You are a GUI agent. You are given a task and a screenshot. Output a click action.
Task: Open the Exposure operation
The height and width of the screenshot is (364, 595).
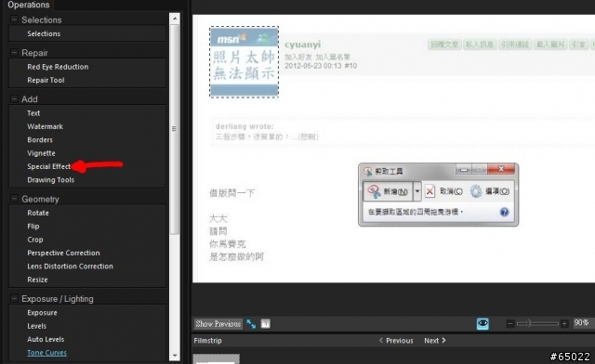42,312
